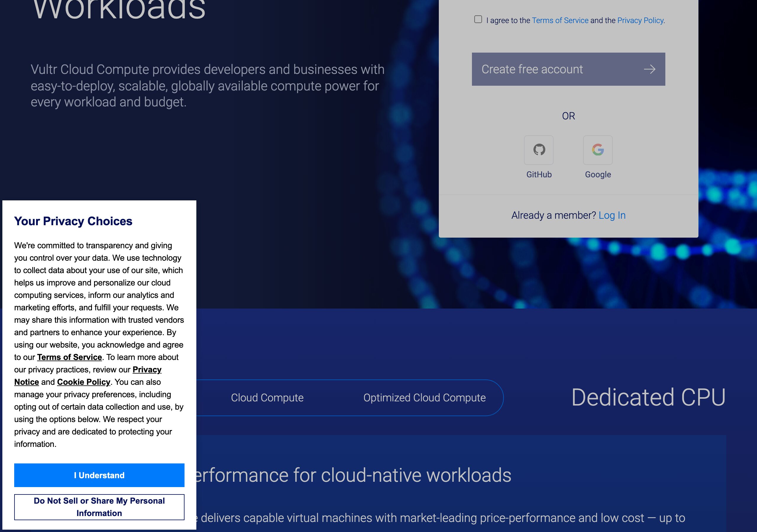Check the agree to Terms of Service checkbox
This screenshot has height=532, width=757.
478,20
